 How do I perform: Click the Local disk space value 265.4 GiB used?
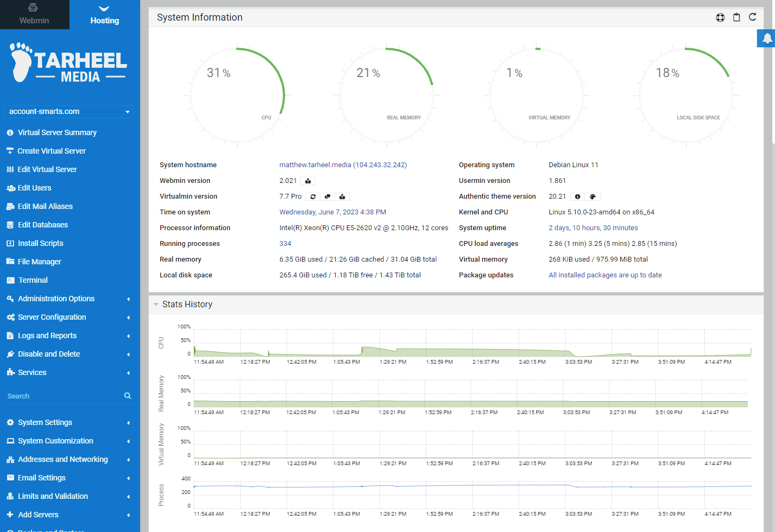[350, 275]
